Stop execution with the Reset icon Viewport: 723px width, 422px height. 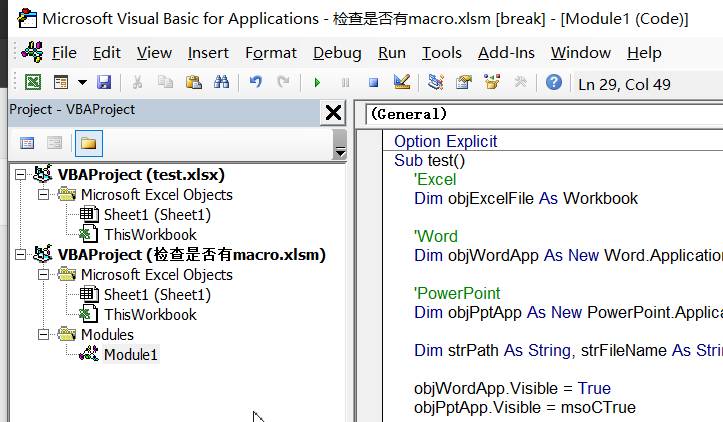coord(373,83)
